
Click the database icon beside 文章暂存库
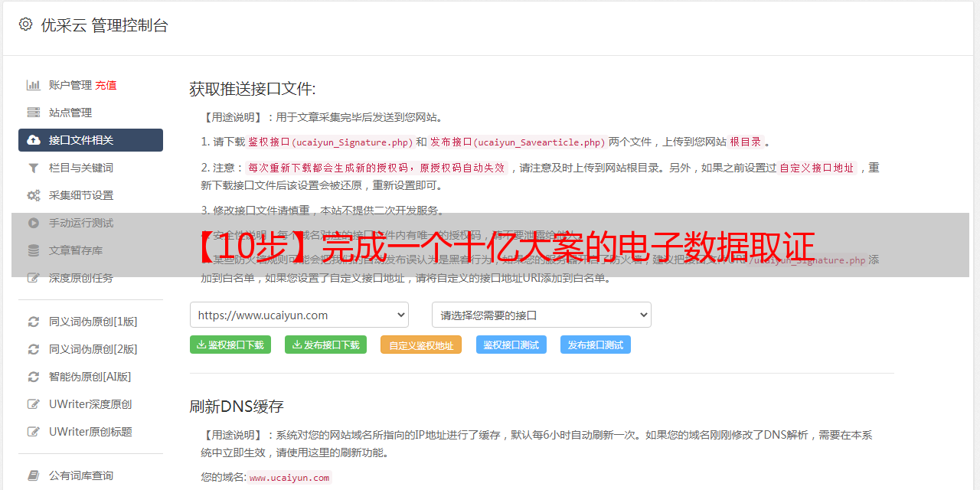(34, 250)
